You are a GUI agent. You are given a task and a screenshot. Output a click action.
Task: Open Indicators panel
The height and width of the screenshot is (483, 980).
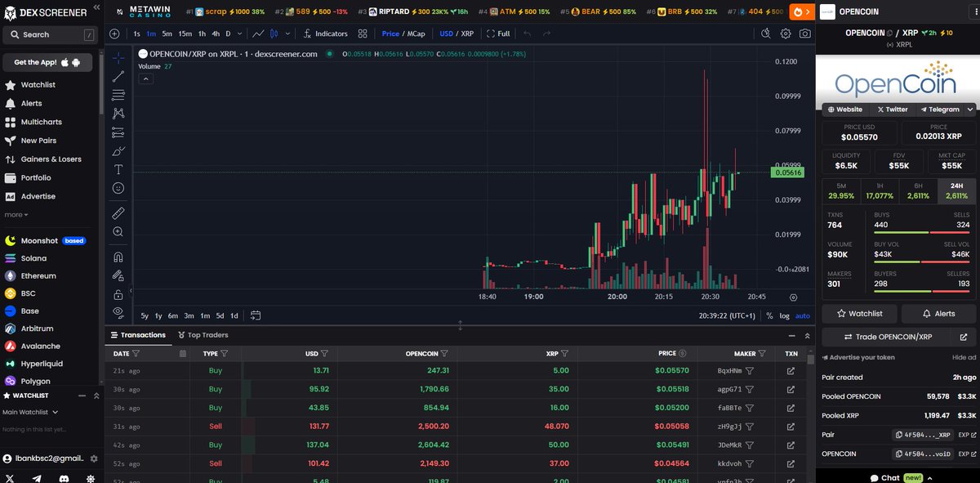click(325, 34)
